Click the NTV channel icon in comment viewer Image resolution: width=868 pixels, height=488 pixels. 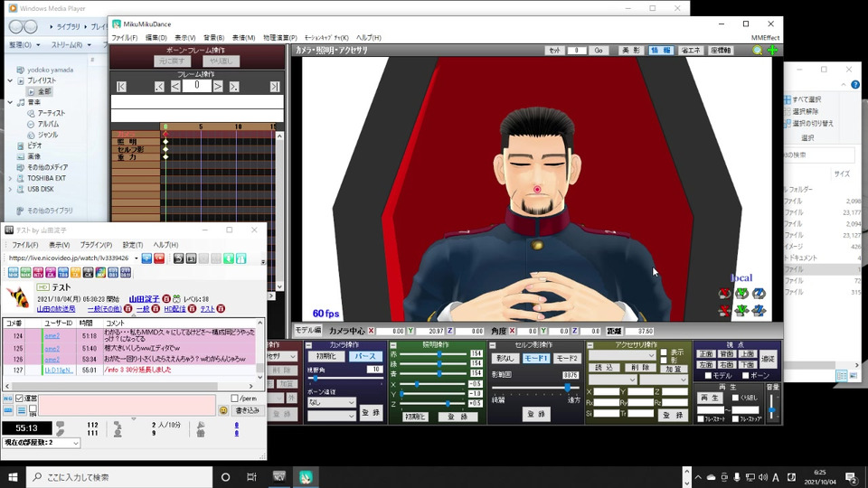tap(38, 272)
